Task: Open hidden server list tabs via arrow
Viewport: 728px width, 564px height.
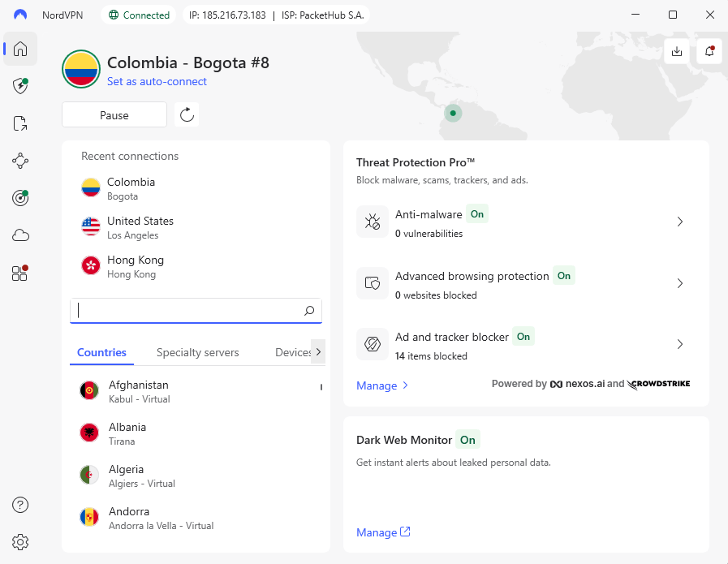Action: click(x=317, y=352)
